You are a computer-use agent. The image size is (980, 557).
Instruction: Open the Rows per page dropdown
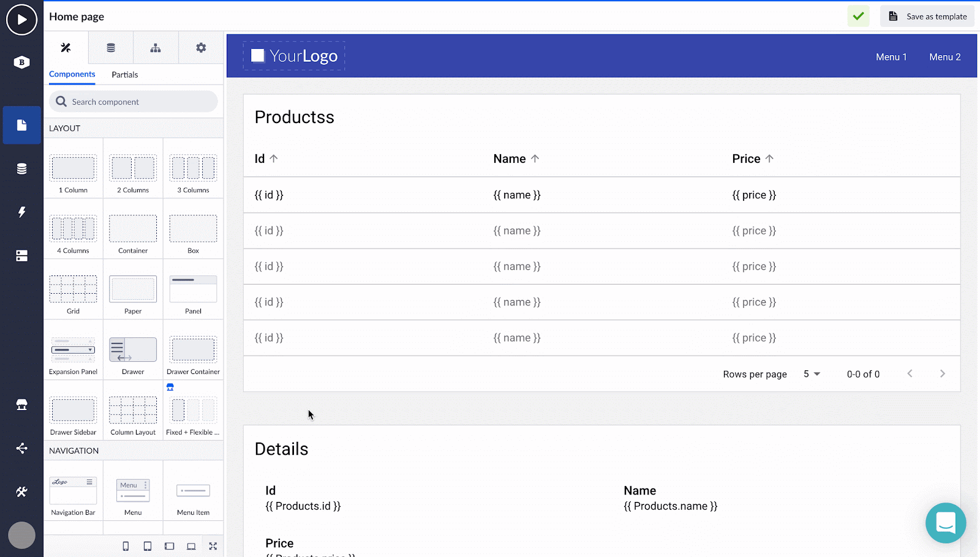point(812,374)
